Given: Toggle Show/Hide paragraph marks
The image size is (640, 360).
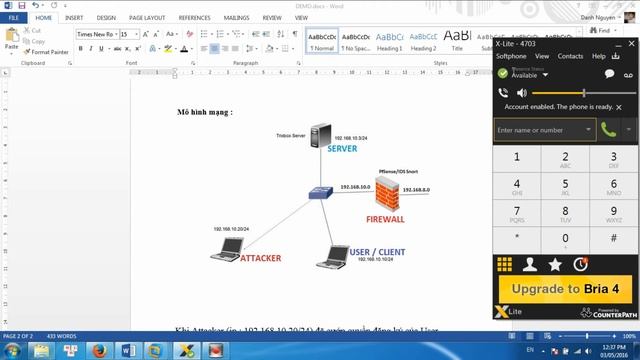Looking at the screenshot, I should (x=295, y=34).
